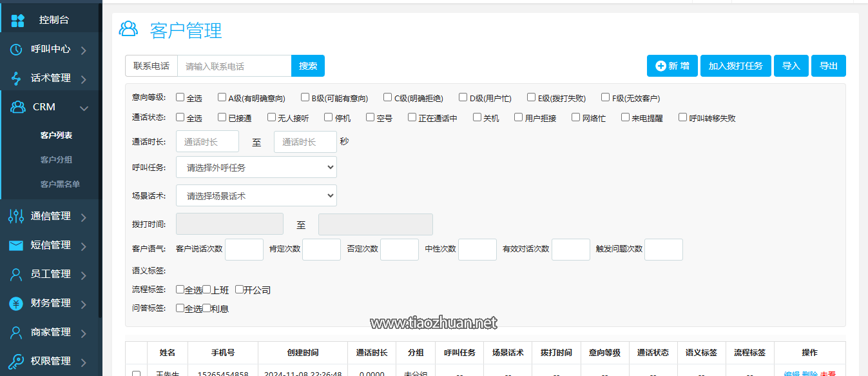Click the 短信管理 envelope icon
The image size is (868, 376).
pos(16,245)
